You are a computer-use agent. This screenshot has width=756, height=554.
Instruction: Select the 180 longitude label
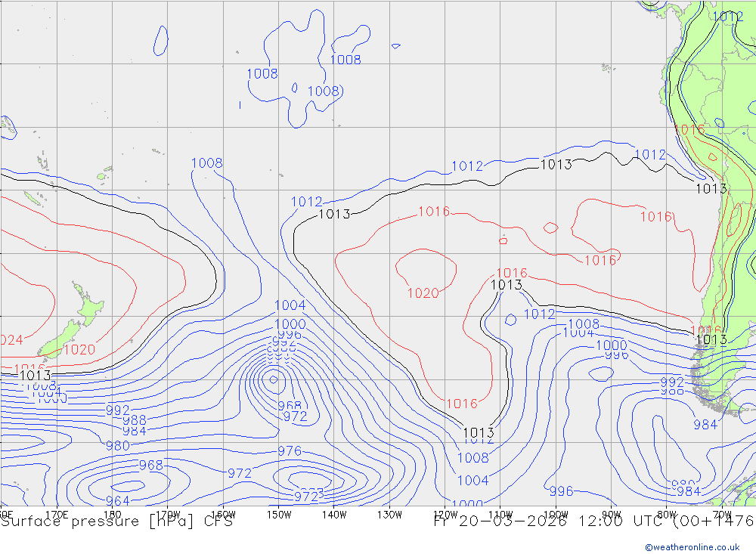[113, 515]
